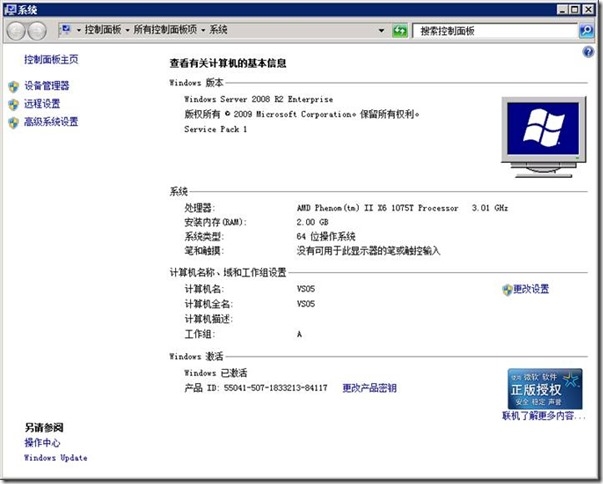603x484 pixels.
Task: Click the 更改设置 link
Action: coord(531,289)
